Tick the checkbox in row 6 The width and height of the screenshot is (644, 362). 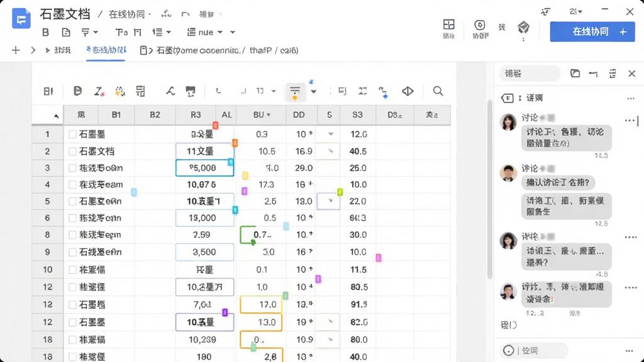pyautogui.click(x=72, y=218)
